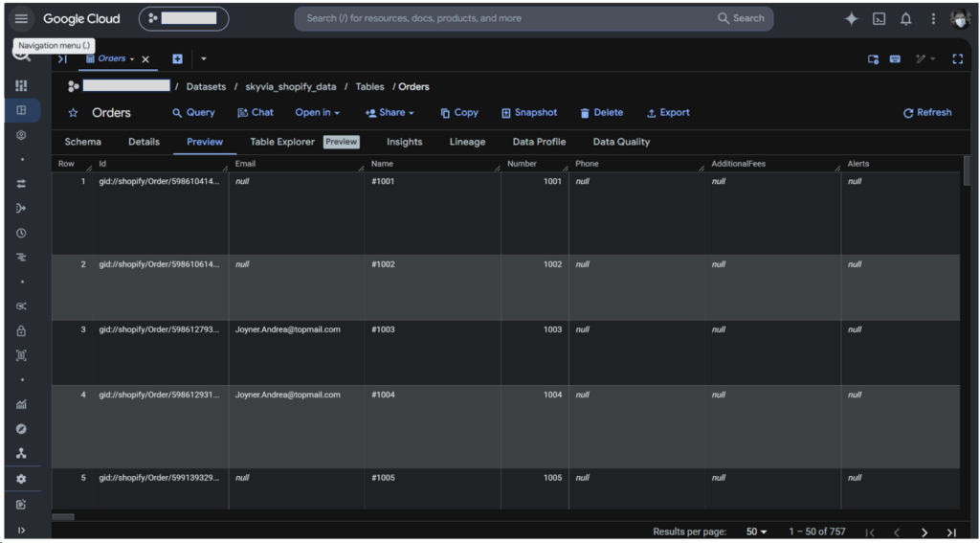This screenshot has height=543, width=980.
Task: Open the notifications bell
Action: (905, 19)
